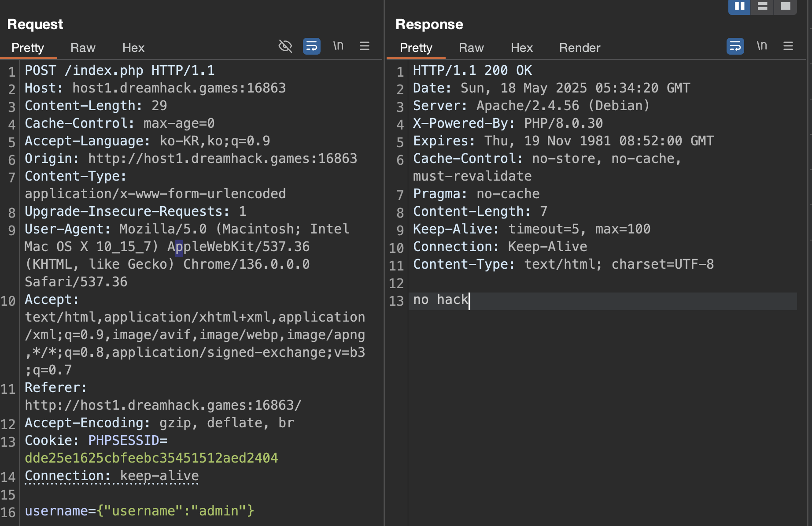Select side-by-side vertical split layout icon

tap(740, 6)
